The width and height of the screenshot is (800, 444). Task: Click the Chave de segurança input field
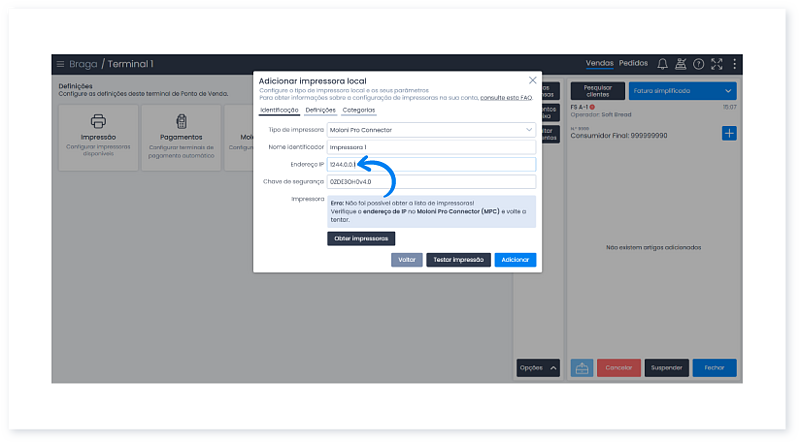click(x=431, y=182)
